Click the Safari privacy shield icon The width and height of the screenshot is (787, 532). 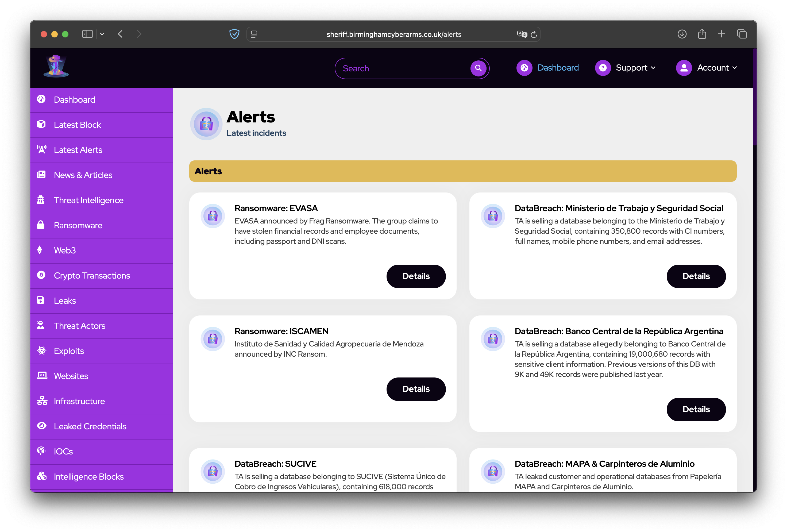point(234,34)
